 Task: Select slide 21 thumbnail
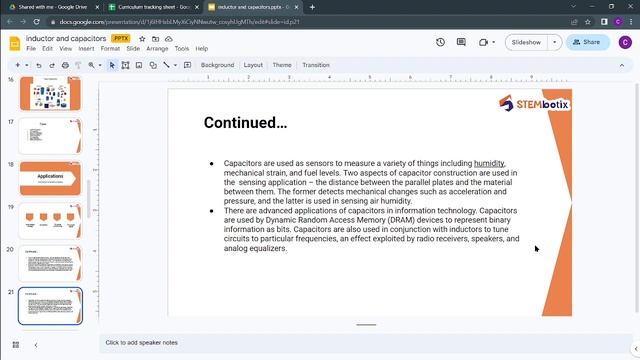coord(50,306)
